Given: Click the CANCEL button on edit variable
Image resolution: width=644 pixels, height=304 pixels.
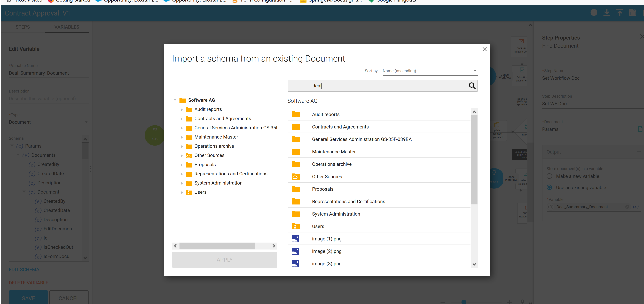Looking at the screenshot, I should (69, 298).
